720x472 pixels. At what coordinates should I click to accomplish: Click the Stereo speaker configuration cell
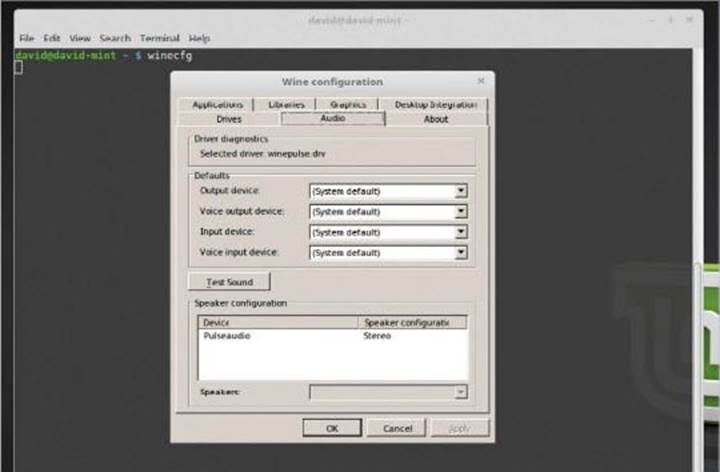tap(377, 336)
